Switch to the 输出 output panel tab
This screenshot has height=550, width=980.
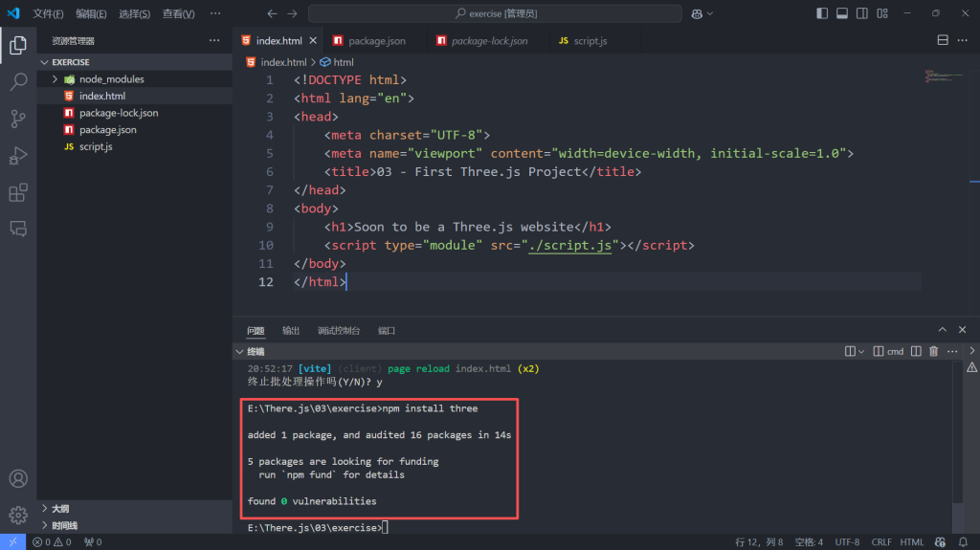point(291,330)
